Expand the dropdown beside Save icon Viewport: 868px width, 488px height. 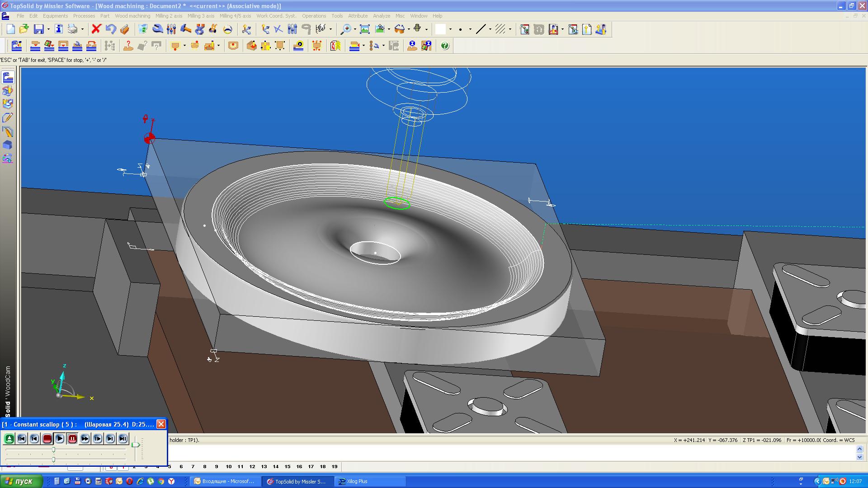coord(48,29)
